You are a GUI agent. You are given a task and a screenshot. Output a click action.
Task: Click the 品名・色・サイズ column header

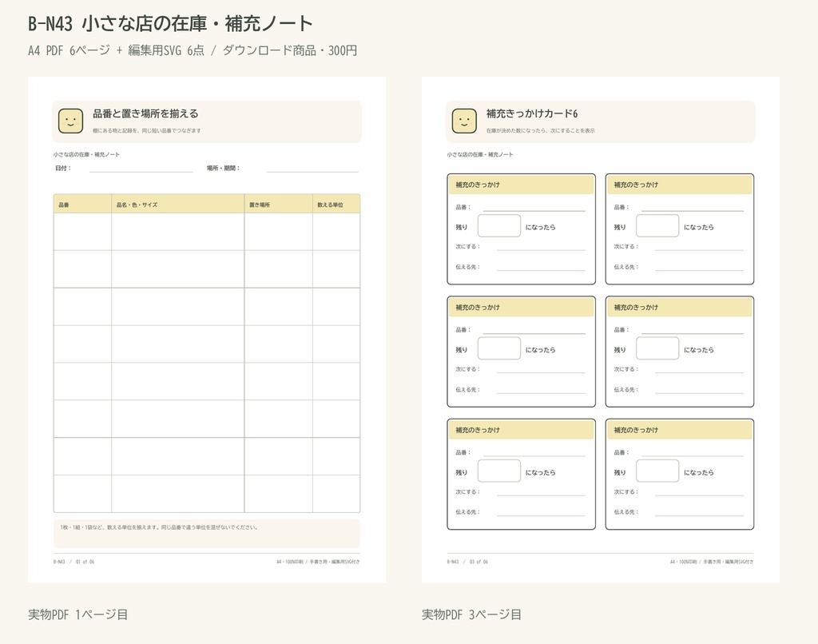click(x=178, y=204)
